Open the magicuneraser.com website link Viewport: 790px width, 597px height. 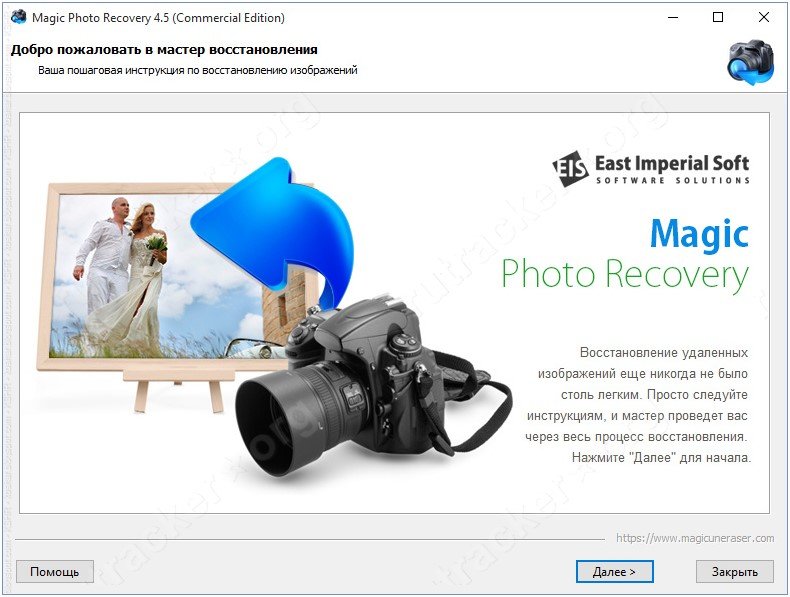click(x=695, y=538)
